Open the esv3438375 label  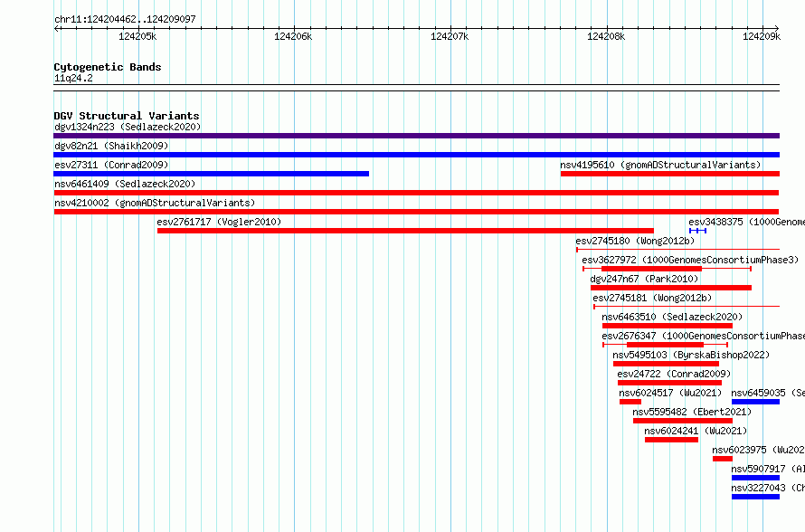click(x=746, y=222)
